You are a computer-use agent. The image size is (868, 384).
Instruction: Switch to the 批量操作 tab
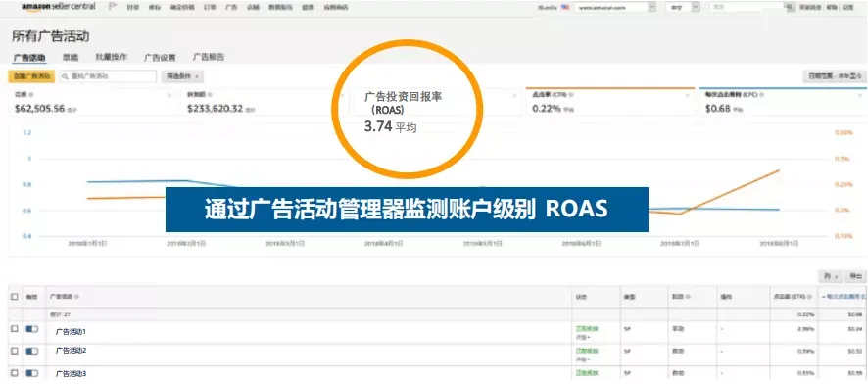112,57
